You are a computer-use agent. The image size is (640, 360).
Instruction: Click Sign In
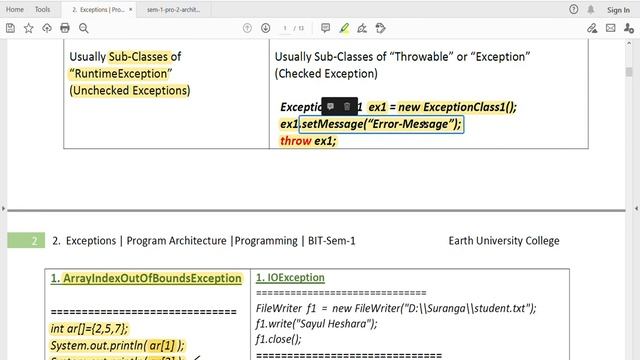point(618,10)
